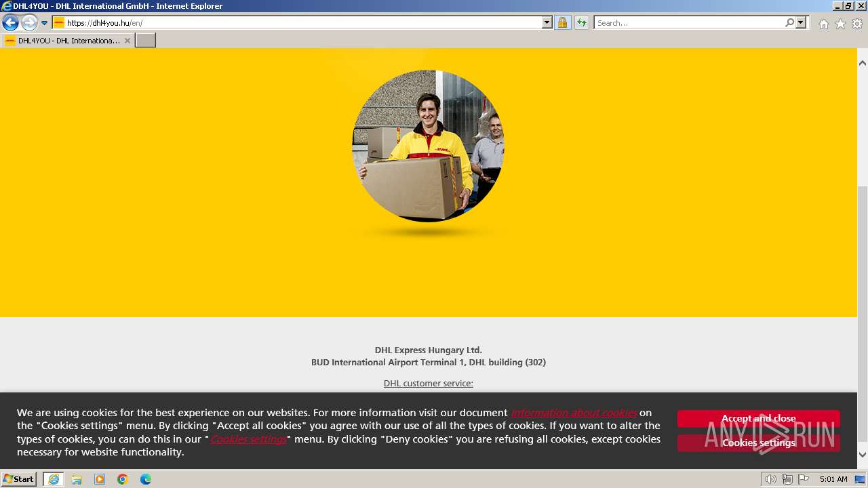Image resolution: width=868 pixels, height=488 pixels.
Task: Open Favorites star icon
Action: 840,24
